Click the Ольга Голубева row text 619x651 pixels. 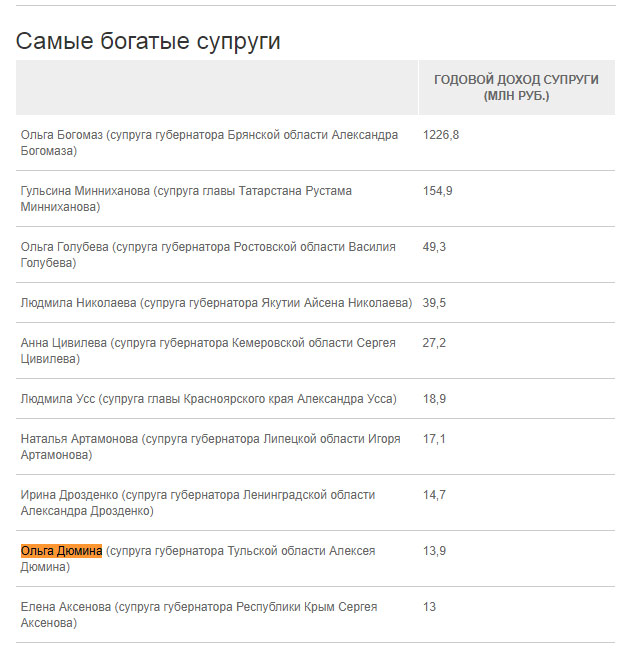(x=208, y=254)
